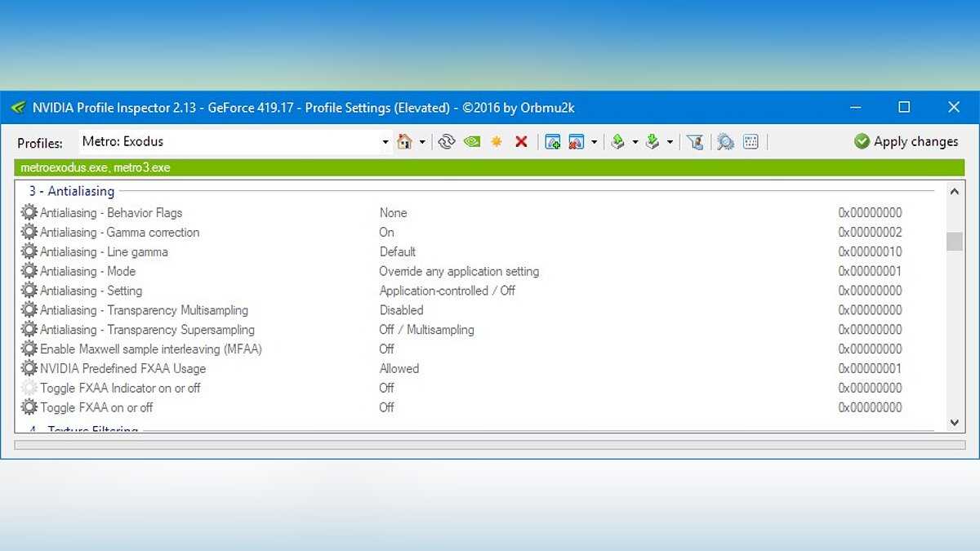
Task: Open the export profile dropdown arrow
Action: [635, 142]
